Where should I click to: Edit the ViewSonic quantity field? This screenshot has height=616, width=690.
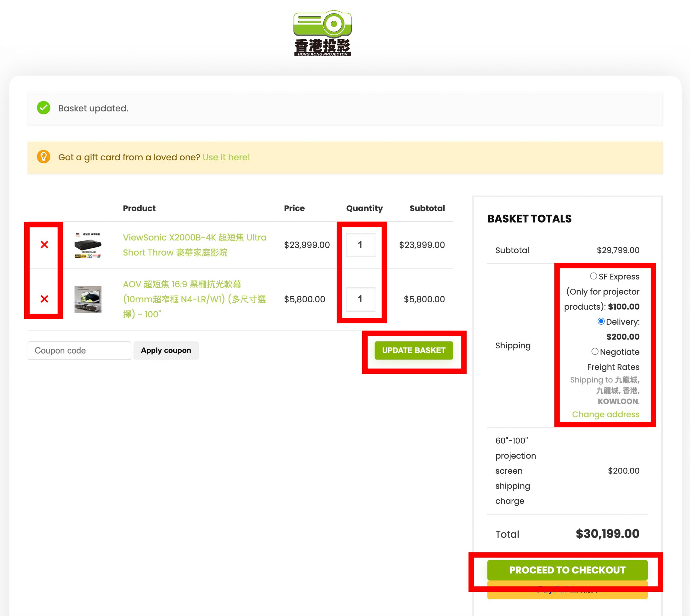coord(361,245)
